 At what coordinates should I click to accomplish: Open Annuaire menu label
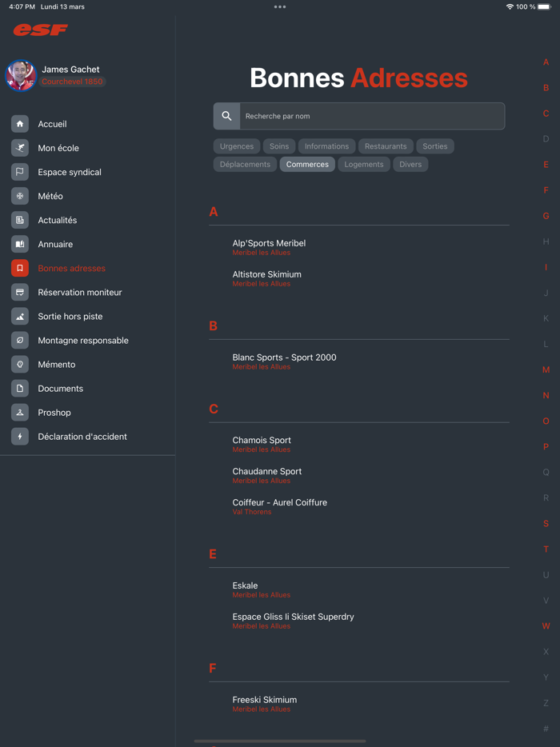55,245
